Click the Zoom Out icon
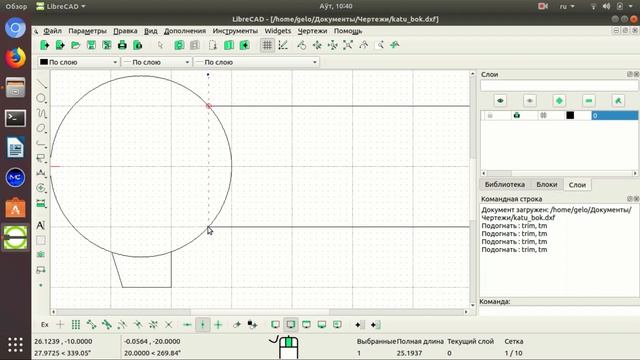 [x=333, y=45]
